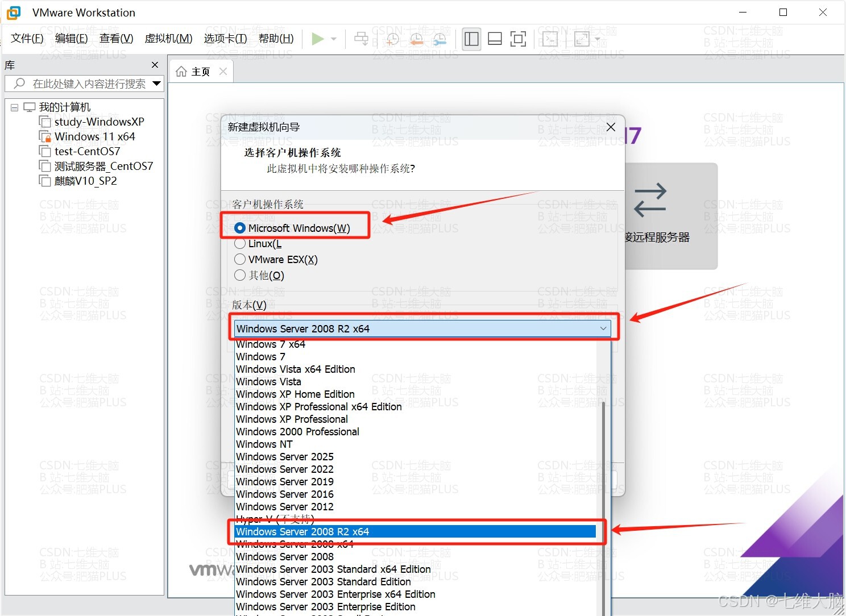Select test-CentOS7 virtual machine

pos(87,151)
